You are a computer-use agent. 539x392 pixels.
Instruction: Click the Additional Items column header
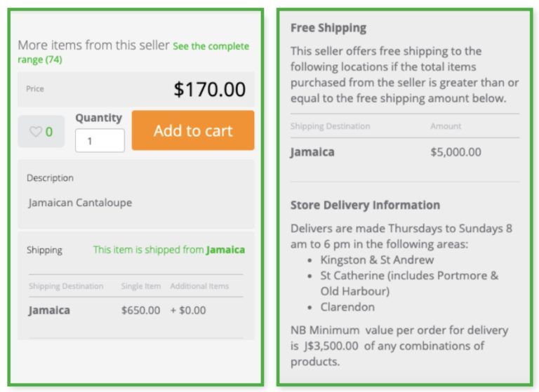[199, 286]
